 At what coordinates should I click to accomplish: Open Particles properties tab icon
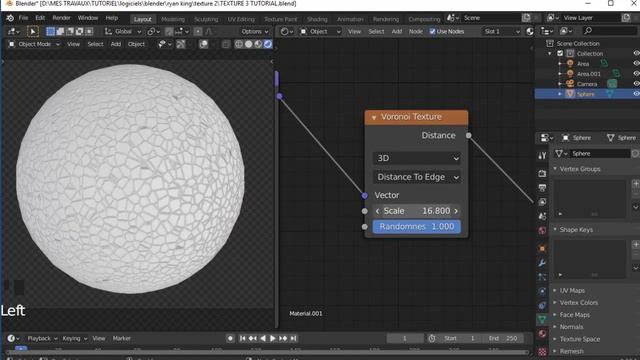click(542, 277)
